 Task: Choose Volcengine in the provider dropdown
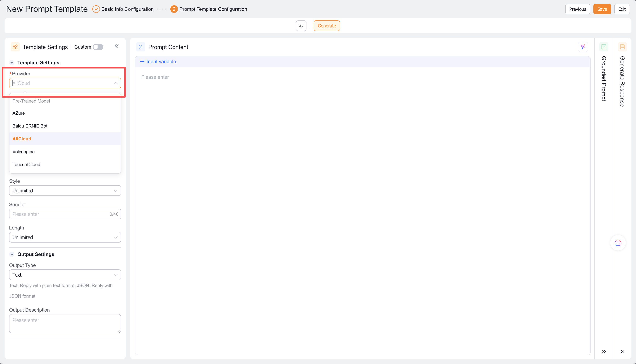point(23,152)
